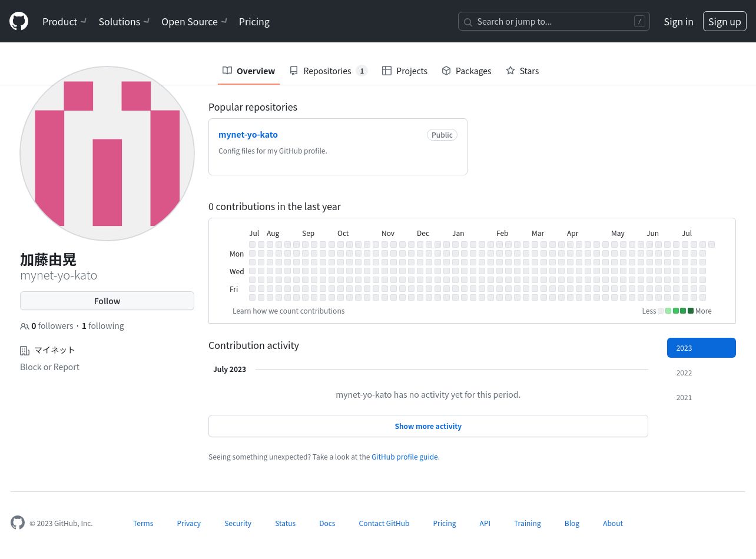This screenshot has width=756, height=559.
Task: Select the 2022 year filter
Action: coord(701,372)
